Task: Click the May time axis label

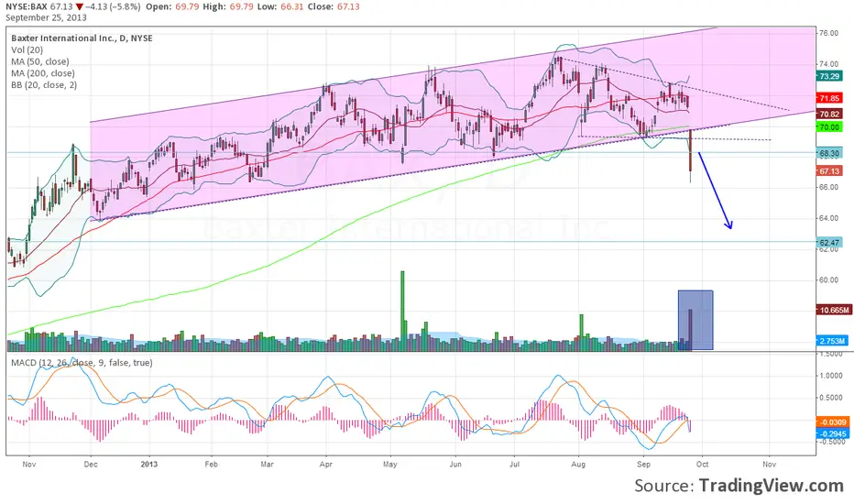Action: pyautogui.click(x=390, y=465)
